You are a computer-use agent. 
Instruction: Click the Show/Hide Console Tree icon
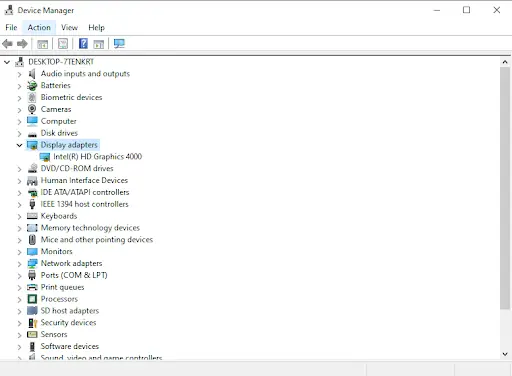tap(43, 44)
